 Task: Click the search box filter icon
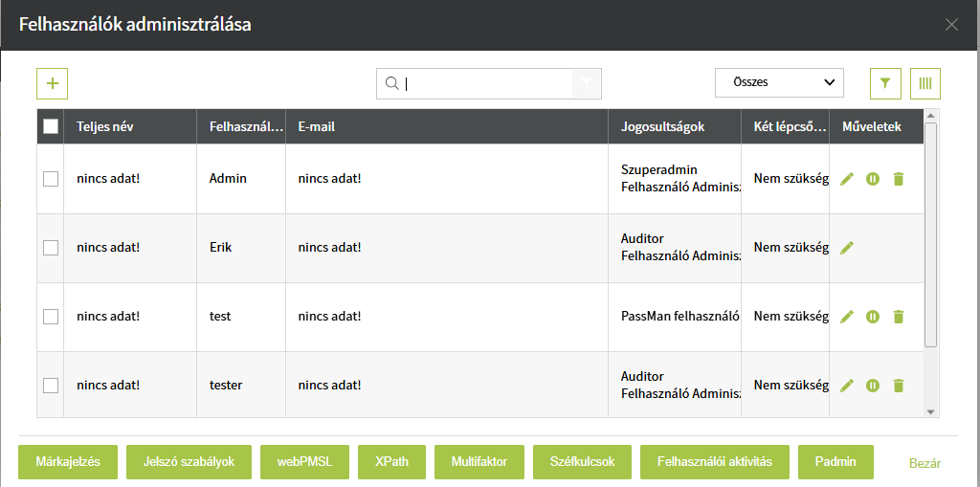(x=587, y=83)
